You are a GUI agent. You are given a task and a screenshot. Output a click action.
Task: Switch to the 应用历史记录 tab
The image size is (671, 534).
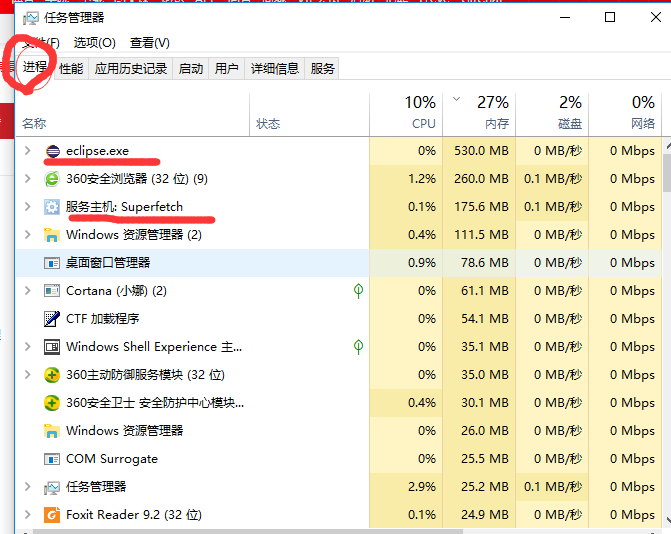(131, 68)
